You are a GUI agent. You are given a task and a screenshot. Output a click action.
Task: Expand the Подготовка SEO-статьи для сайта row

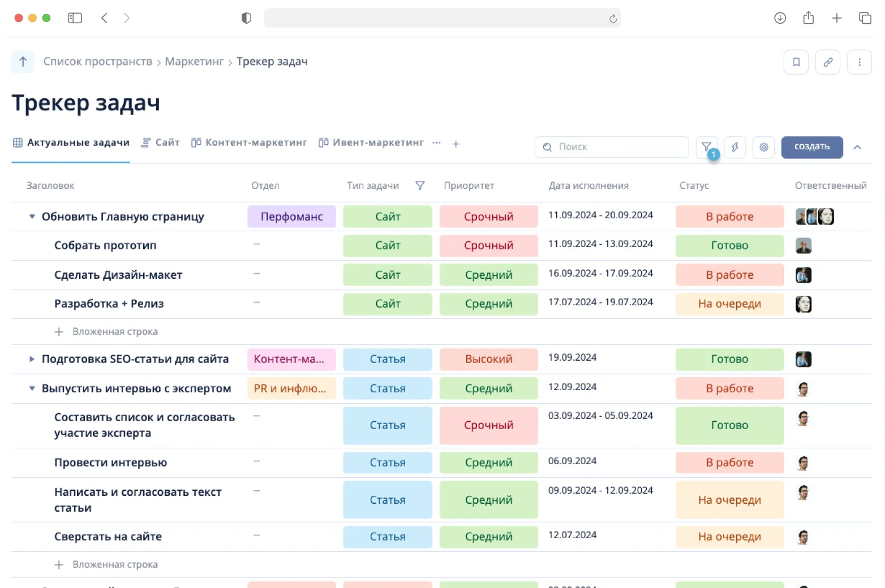click(32, 359)
